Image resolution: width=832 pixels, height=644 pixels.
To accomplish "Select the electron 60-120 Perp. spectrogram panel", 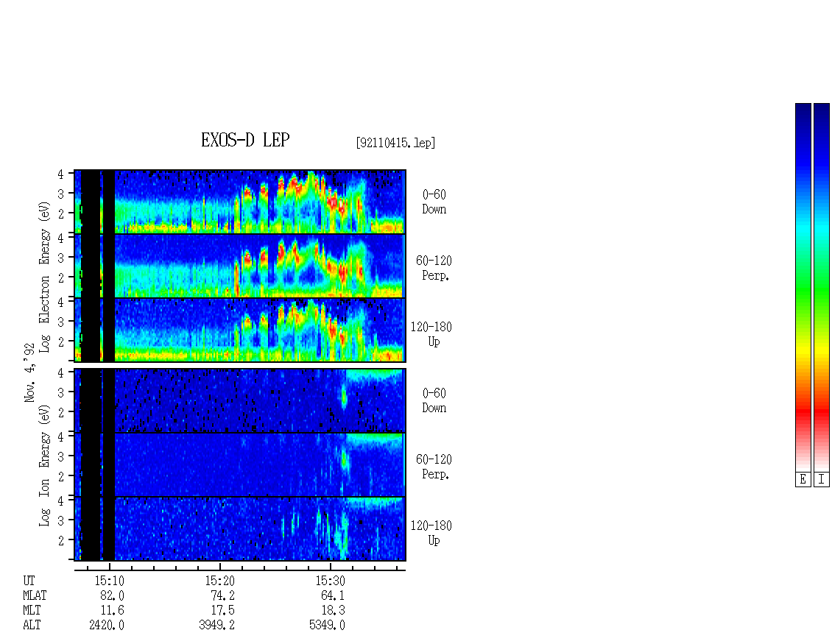I will [x=240, y=266].
